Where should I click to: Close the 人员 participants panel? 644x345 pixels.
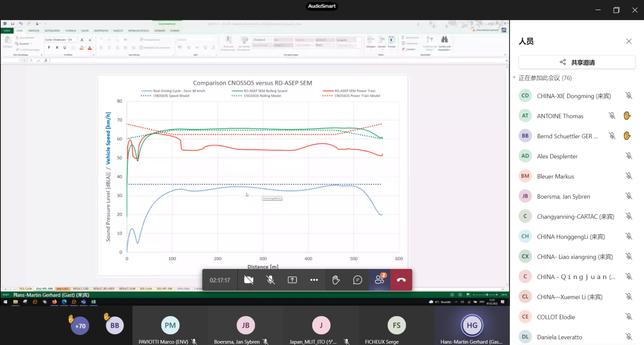tap(629, 41)
